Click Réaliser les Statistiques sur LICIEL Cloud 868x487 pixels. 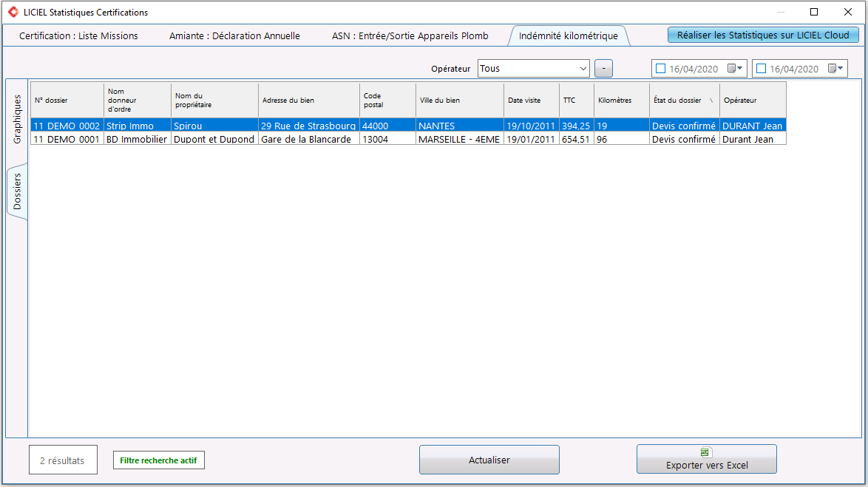(763, 35)
